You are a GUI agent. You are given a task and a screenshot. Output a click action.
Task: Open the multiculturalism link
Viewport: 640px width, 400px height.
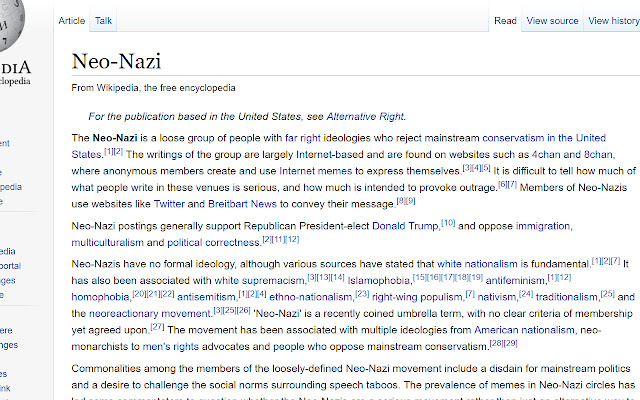tap(107, 242)
